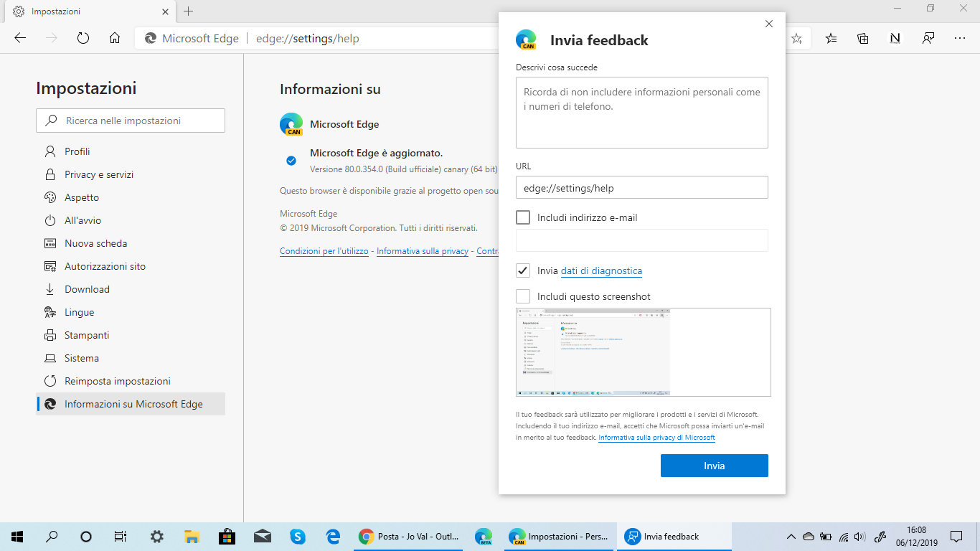Viewport: 980px width, 551px height.
Task: Click the Send feedback toolbar icon
Action: click(x=928, y=38)
